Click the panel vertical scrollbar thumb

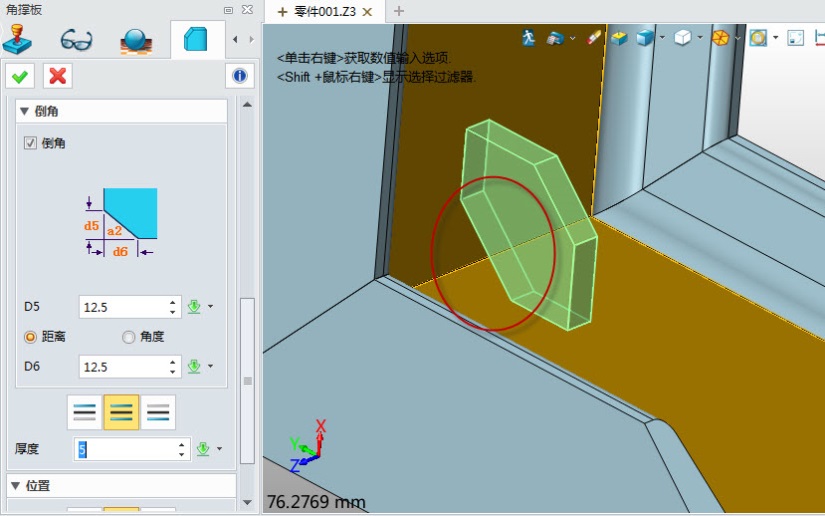[247, 381]
